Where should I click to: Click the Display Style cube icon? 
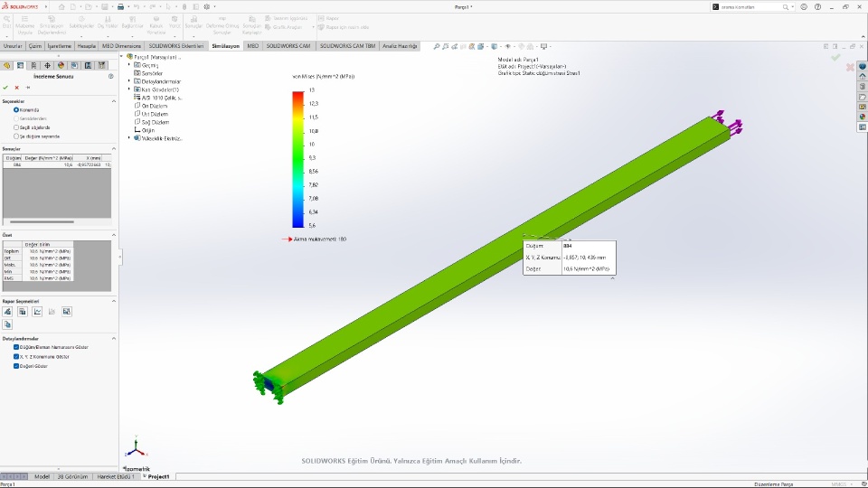[495, 46]
